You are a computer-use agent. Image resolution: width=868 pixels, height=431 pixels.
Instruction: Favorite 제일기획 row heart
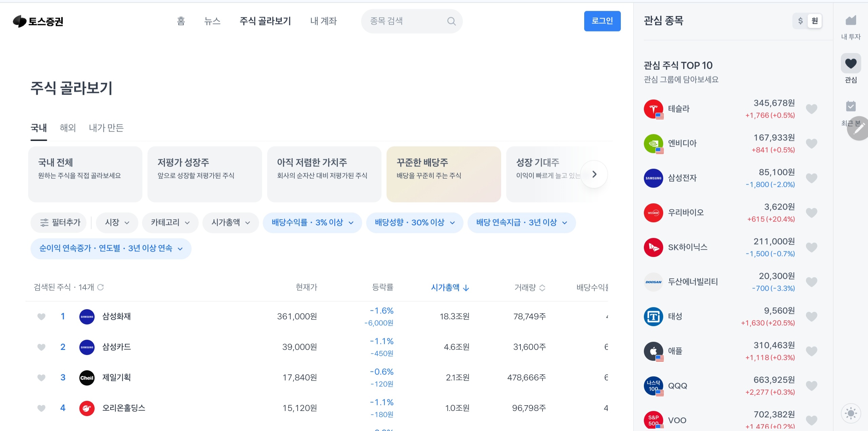41,378
